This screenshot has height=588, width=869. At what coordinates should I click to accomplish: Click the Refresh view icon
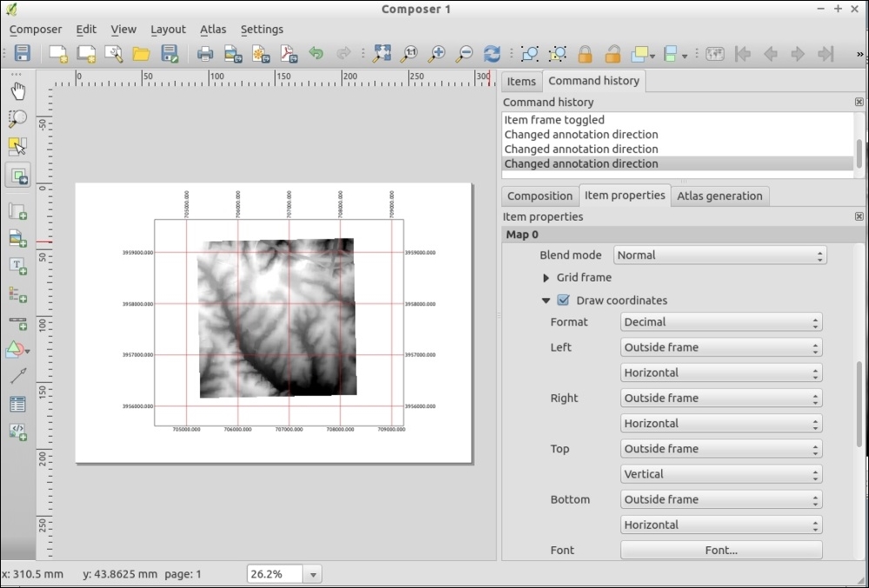pyautogui.click(x=492, y=54)
